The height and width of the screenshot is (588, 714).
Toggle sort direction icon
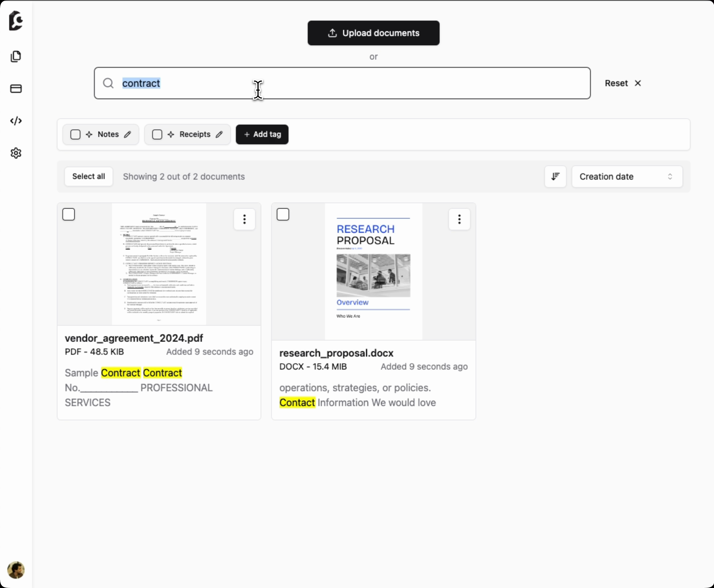555,176
